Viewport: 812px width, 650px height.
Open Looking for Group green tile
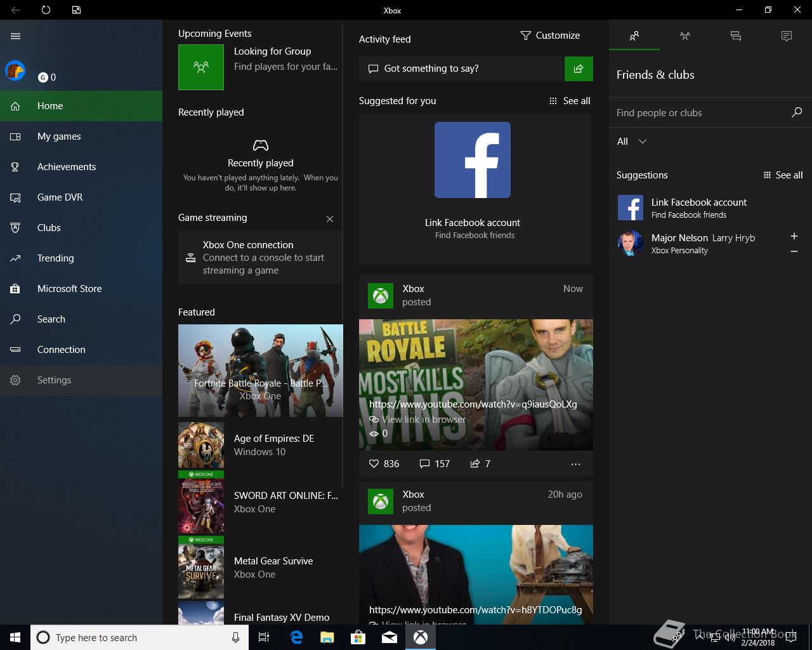pos(201,67)
